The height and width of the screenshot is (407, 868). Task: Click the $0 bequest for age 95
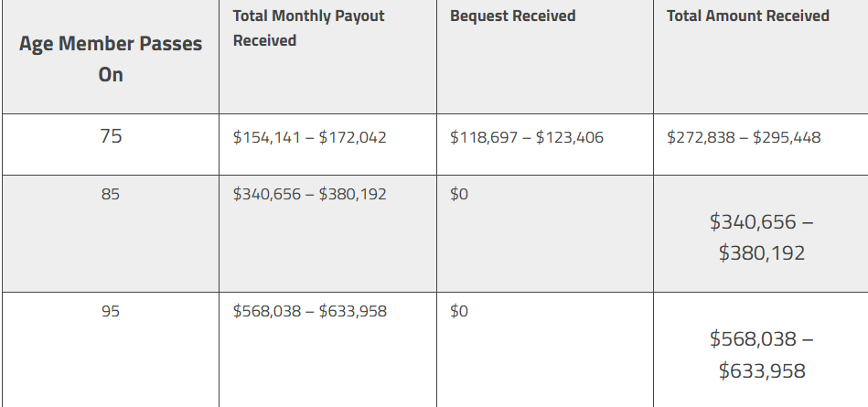pyautogui.click(x=459, y=311)
